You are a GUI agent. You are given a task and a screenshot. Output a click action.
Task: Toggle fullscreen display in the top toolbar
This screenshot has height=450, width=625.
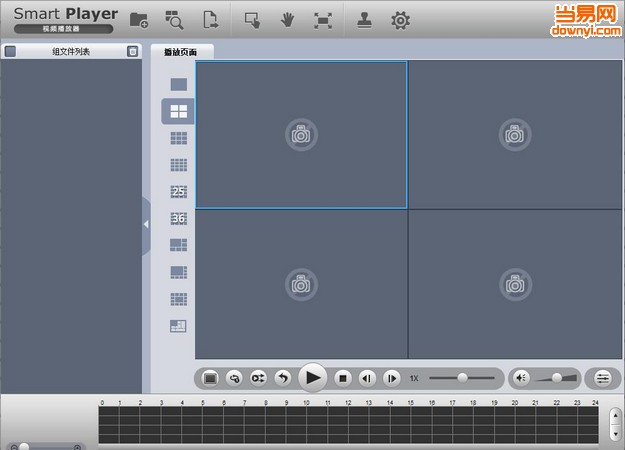[322, 20]
